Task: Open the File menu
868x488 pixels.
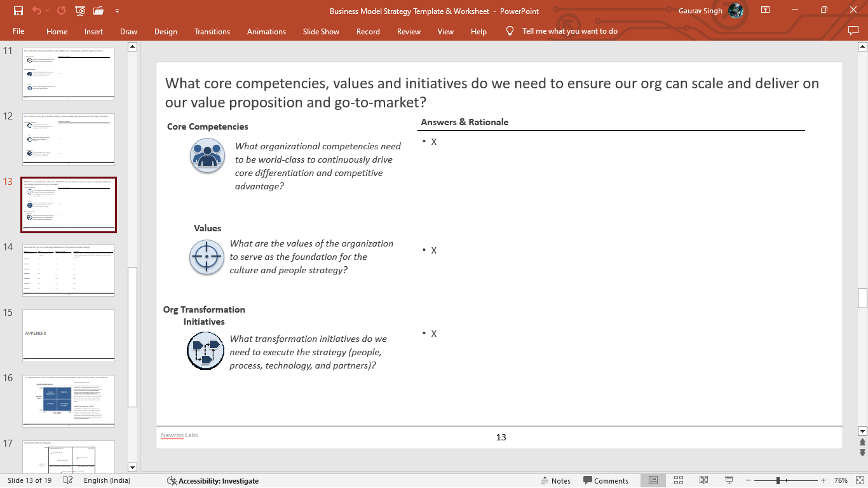Action: (18, 32)
